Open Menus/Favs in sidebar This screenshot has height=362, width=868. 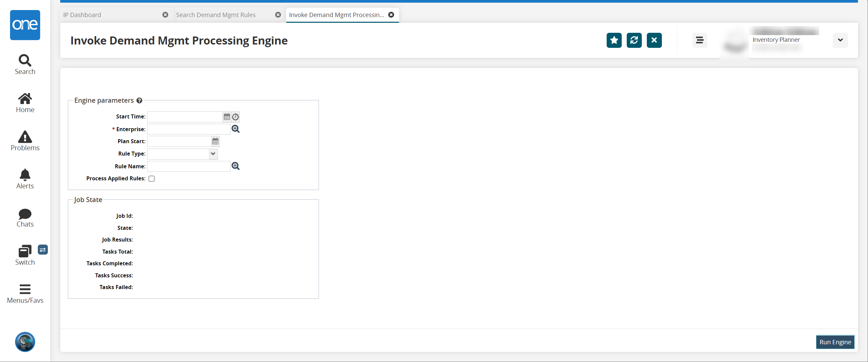click(25, 293)
